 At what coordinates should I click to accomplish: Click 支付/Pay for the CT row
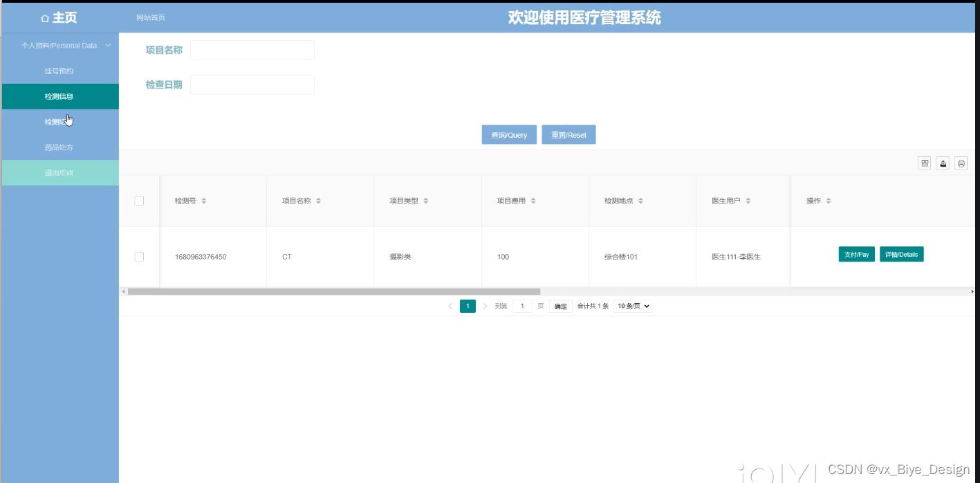(857, 255)
